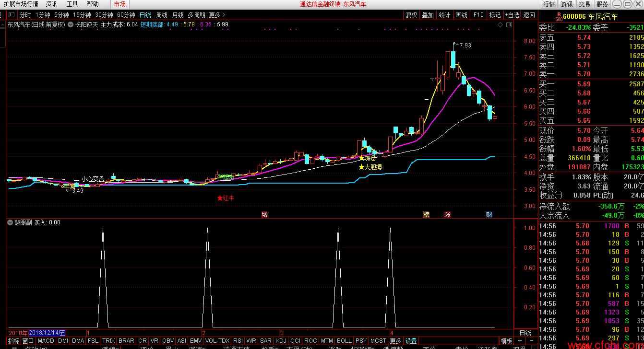
Task: Click the 日线 period label at bottom right
Action: (x=525, y=333)
